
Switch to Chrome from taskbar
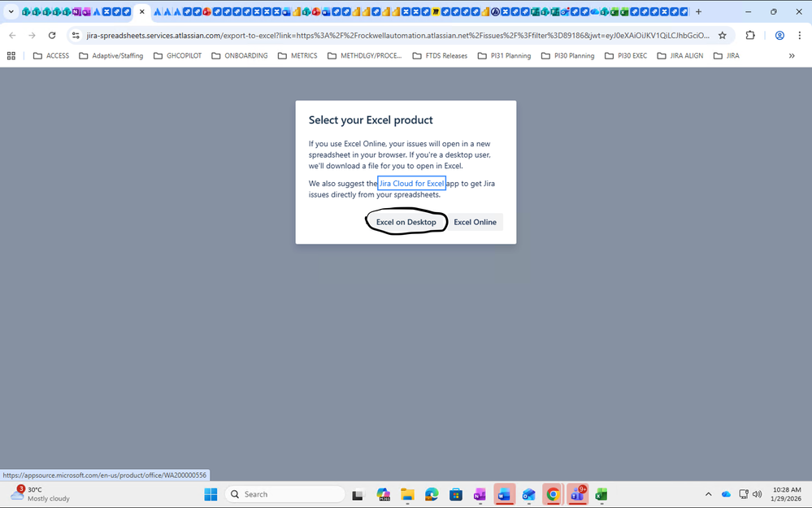tap(553, 494)
